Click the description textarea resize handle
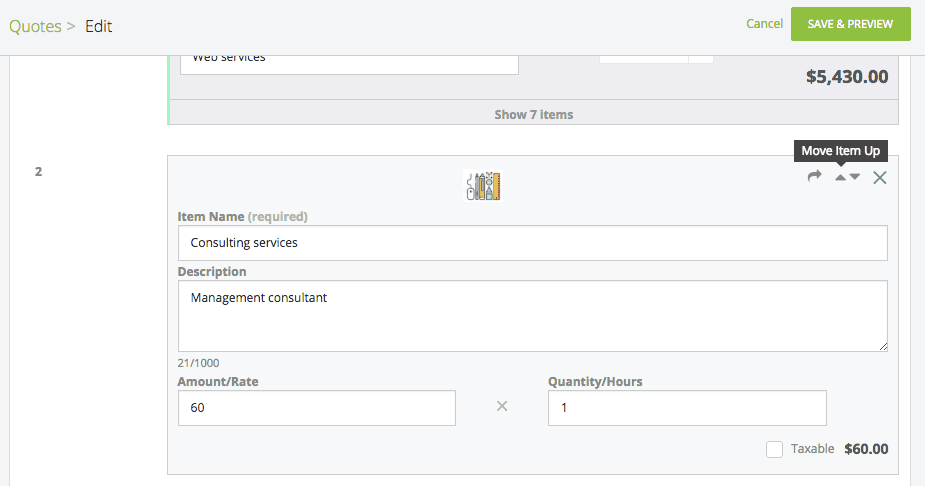Image resolution: width=925 pixels, height=486 pixels. coord(882,346)
